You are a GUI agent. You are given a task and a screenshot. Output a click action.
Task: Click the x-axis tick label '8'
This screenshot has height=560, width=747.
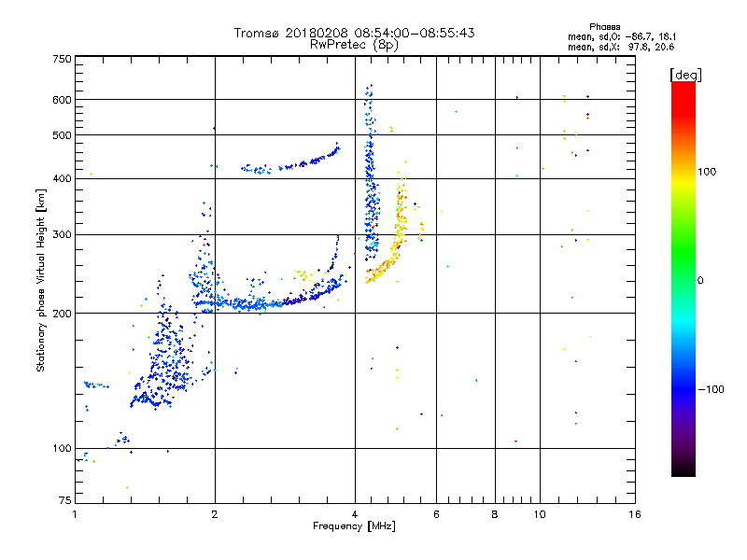click(x=495, y=514)
